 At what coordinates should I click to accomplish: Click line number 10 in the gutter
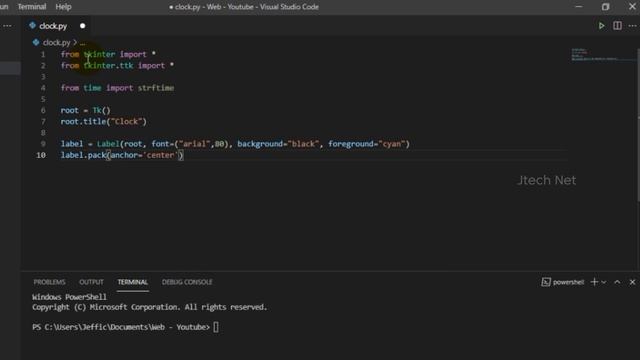coord(41,155)
